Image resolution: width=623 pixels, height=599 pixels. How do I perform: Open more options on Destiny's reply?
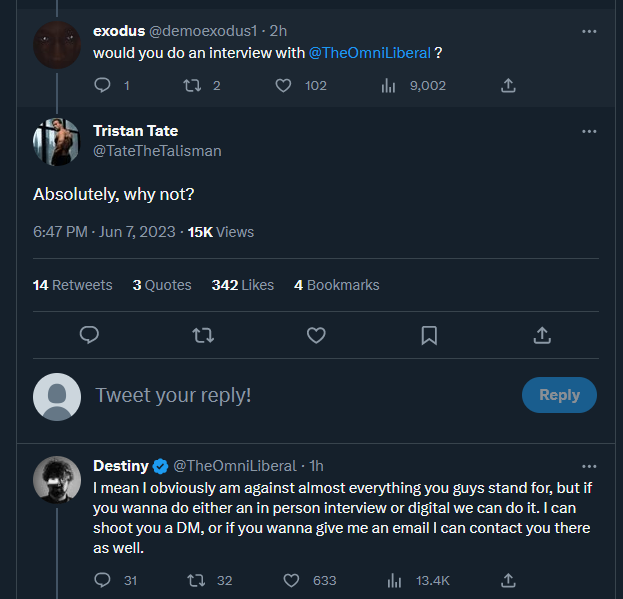point(589,466)
